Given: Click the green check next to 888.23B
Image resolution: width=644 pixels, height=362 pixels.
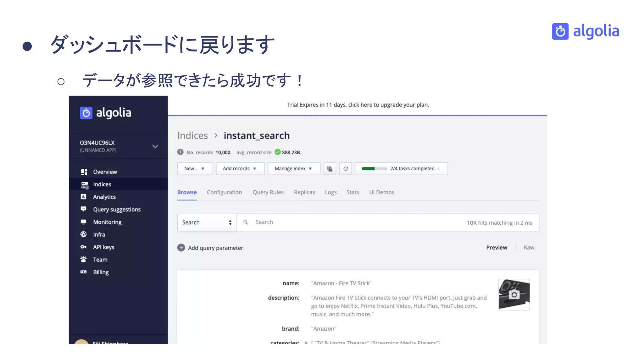Looking at the screenshot, I should point(278,152).
